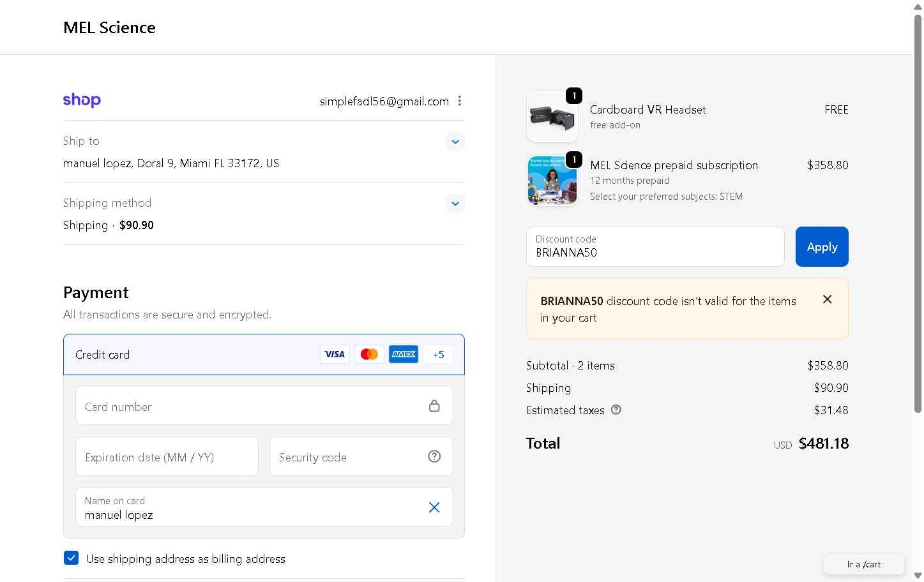Click the Visa card icon
Viewport: 924px width, 582px height.
pos(335,354)
